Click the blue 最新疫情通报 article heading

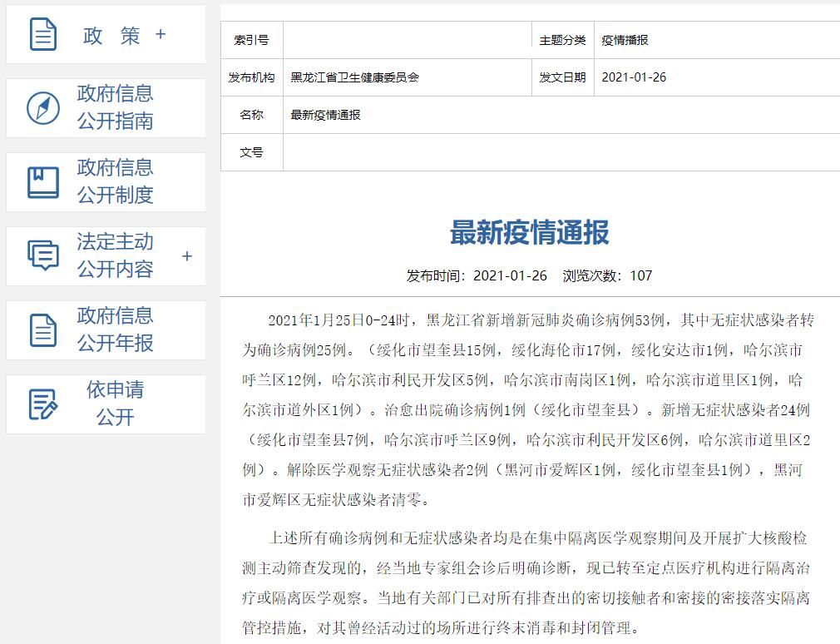(530, 233)
